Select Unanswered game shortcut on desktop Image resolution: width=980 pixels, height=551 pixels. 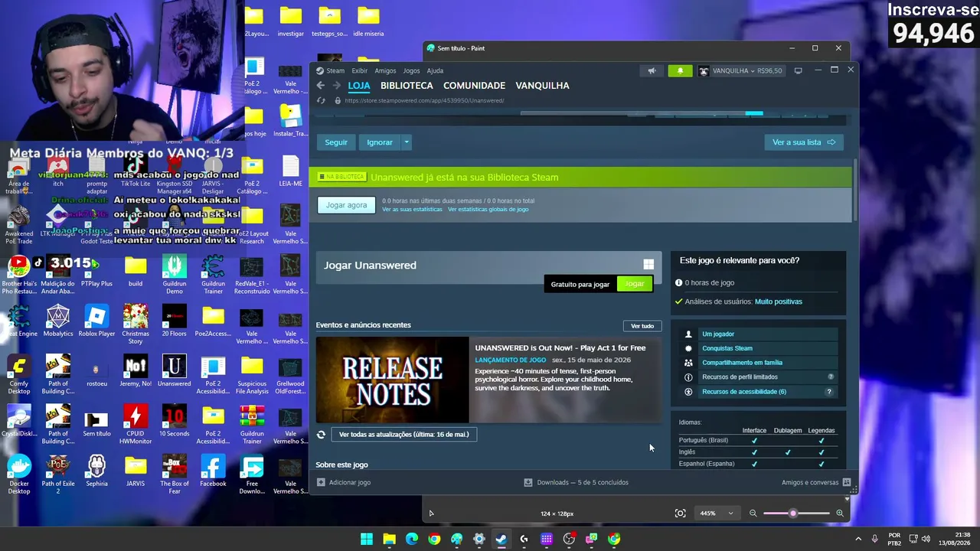click(175, 371)
